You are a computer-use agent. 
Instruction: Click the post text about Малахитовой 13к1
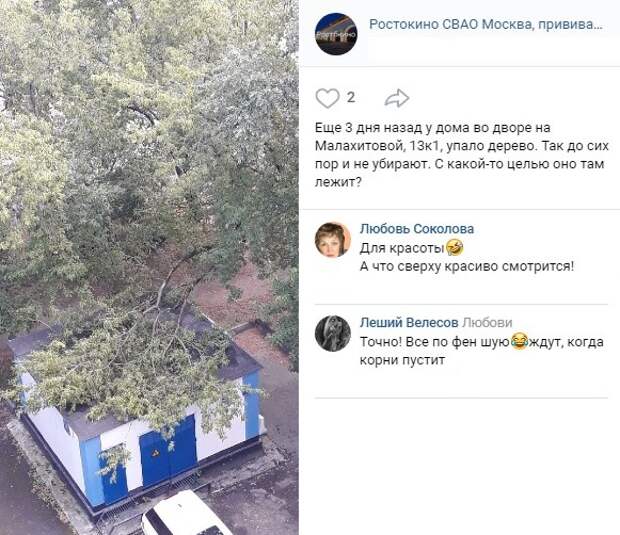[x=461, y=155]
